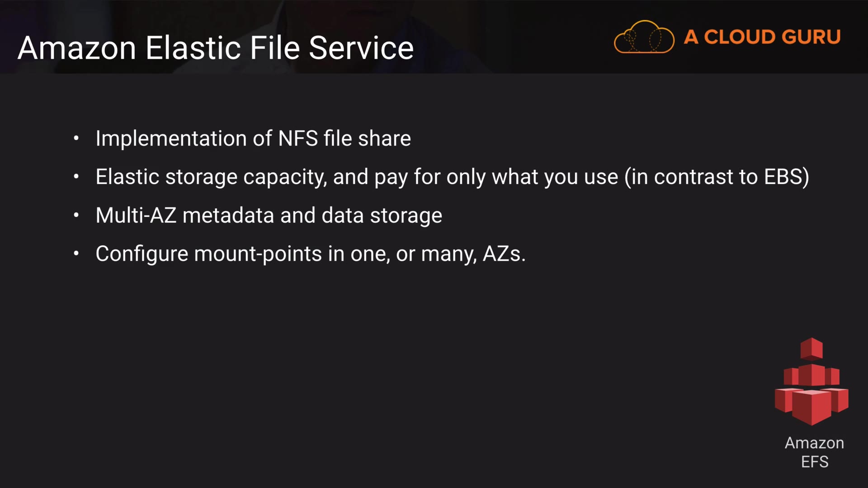This screenshot has height=488, width=868.
Task: Click the 'Multi-AZ metadata and data storage' line
Action: click(x=269, y=215)
